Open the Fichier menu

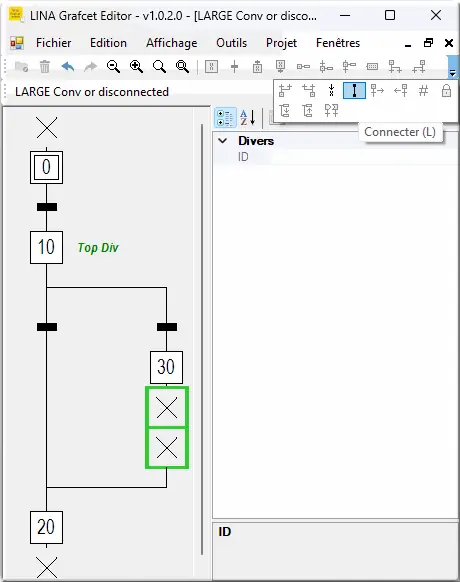click(x=53, y=43)
